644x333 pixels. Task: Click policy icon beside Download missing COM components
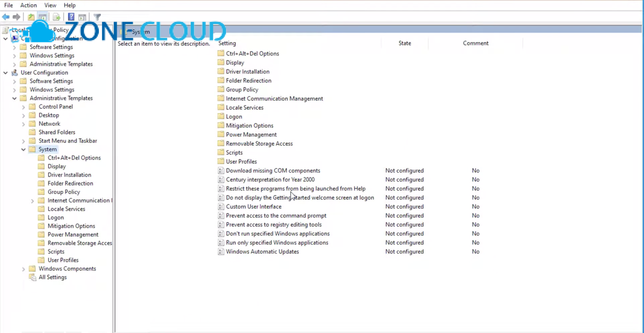click(x=221, y=171)
